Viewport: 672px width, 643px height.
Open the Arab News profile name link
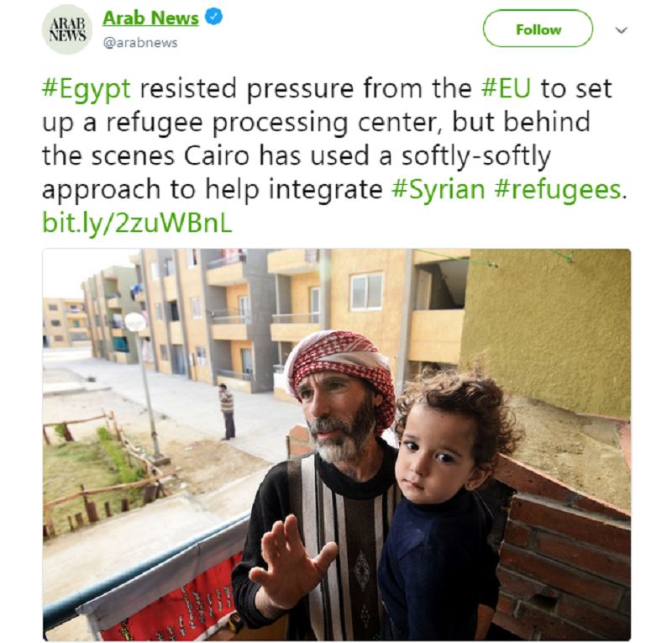[x=150, y=18]
